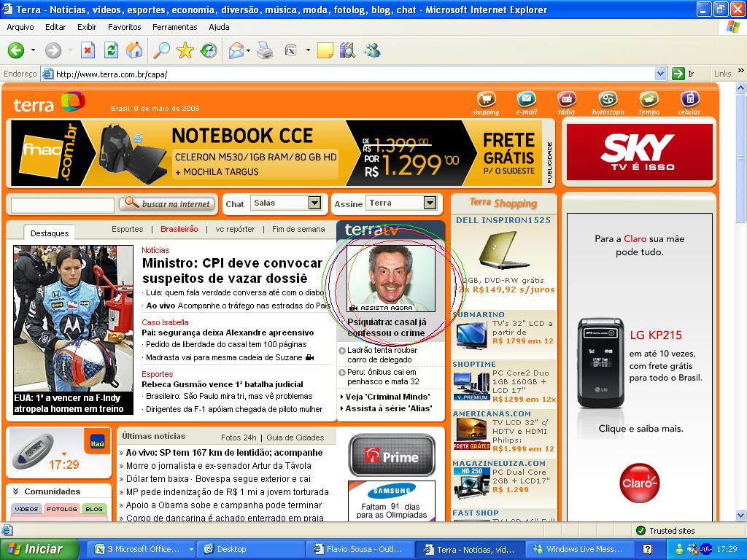Click the Edit with Excel toolbar icon

tap(290, 50)
